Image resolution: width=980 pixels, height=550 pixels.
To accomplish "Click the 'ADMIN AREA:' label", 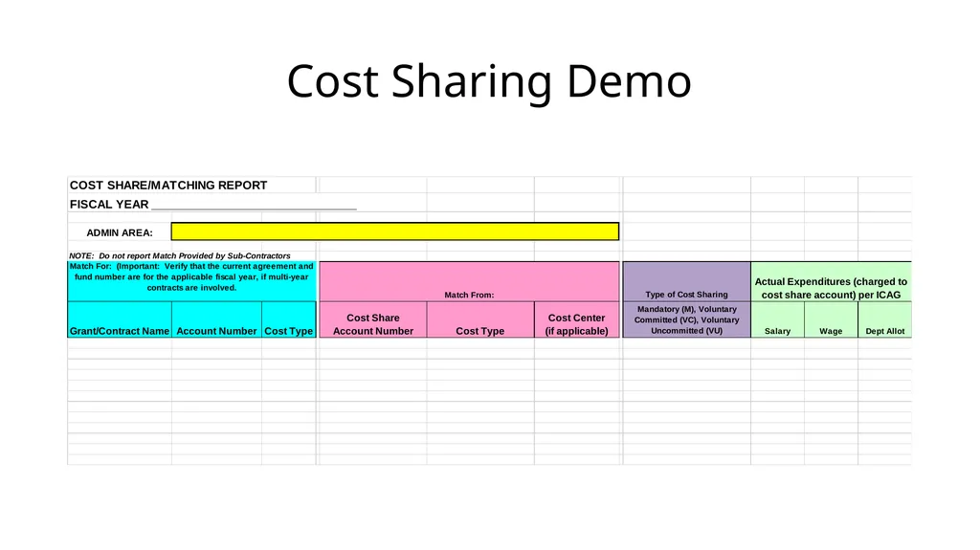I will [120, 232].
